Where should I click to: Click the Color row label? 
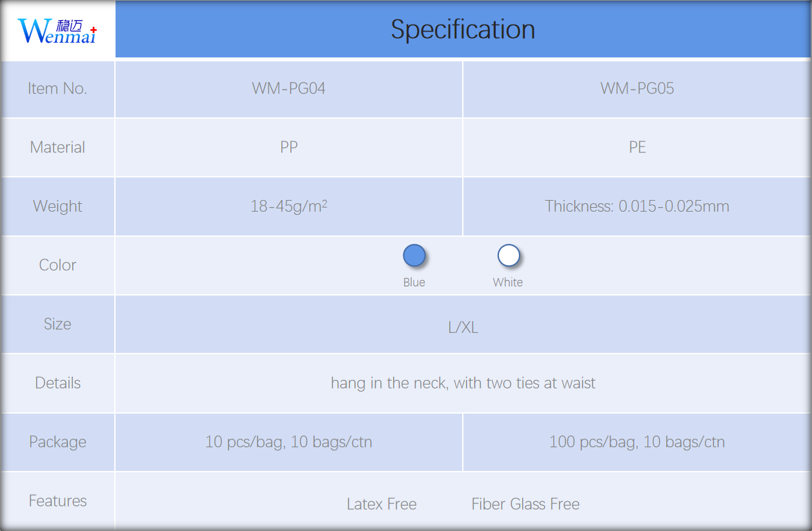(57, 265)
